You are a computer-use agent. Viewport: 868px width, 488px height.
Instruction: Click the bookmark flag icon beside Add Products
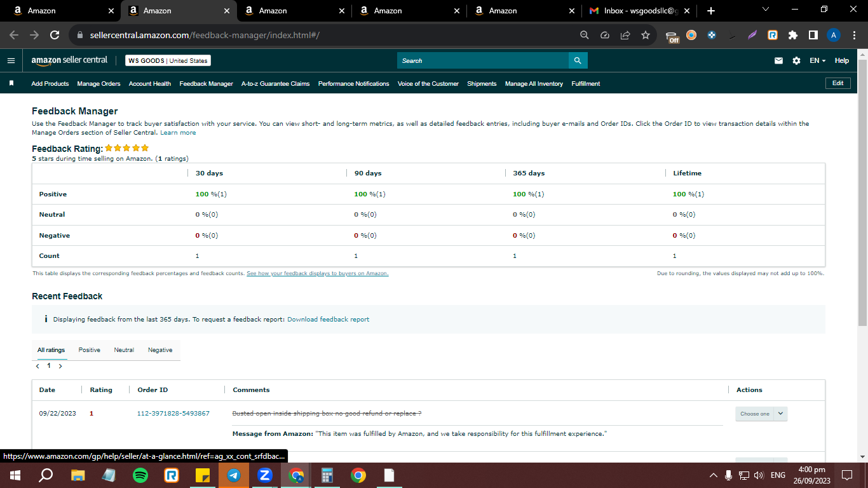11,83
